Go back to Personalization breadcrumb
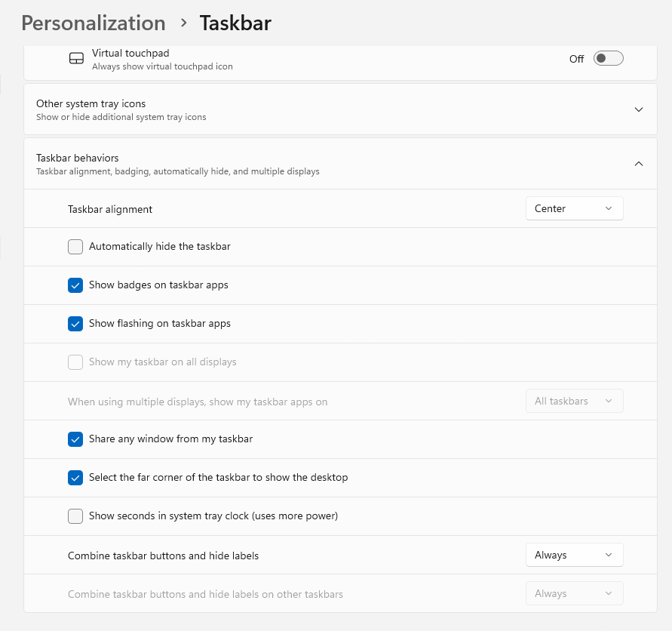Viewport: 672px width, 631px height. 94,23
